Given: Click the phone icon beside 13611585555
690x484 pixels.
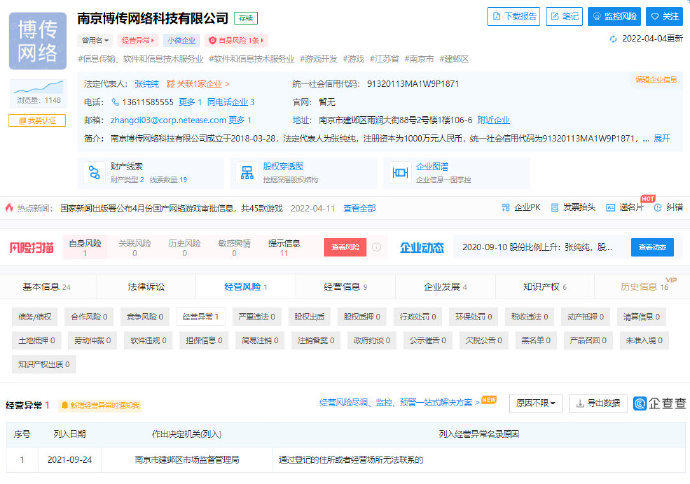Looking at the screenshot, I should pos(115,102).
